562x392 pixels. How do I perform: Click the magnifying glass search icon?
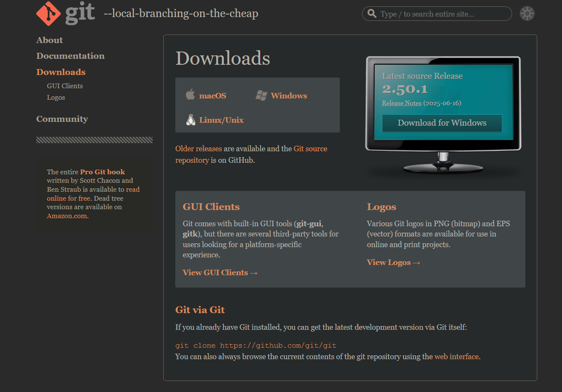(x=372, y=14)
